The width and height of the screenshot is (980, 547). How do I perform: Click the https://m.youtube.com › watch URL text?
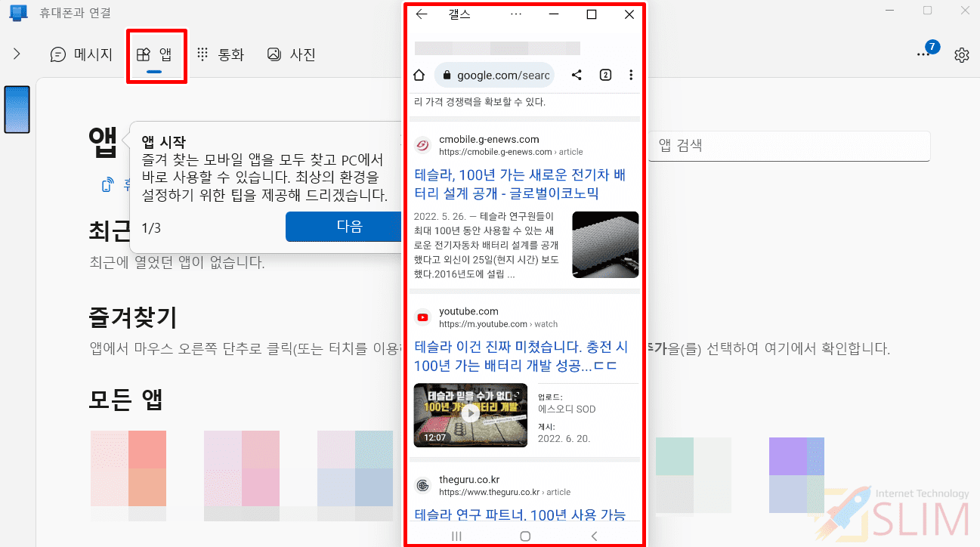[499, 324]
